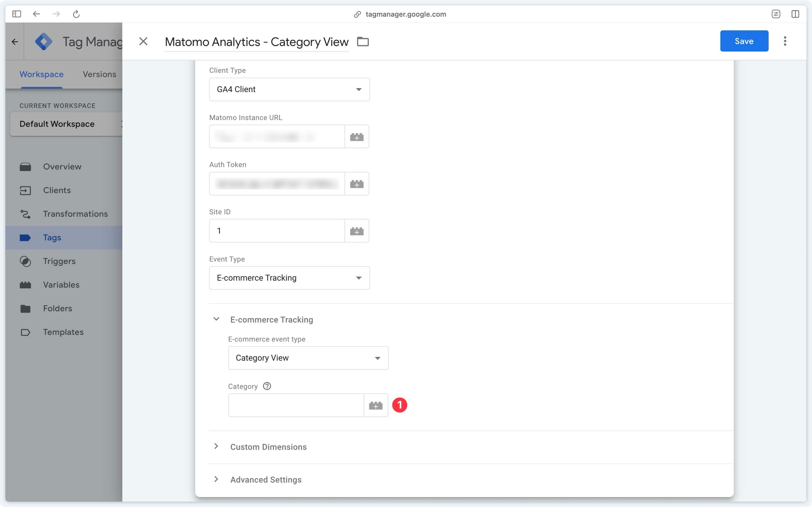Click the three-dot menu for more options
812x507 pixels.
(786, 41)
